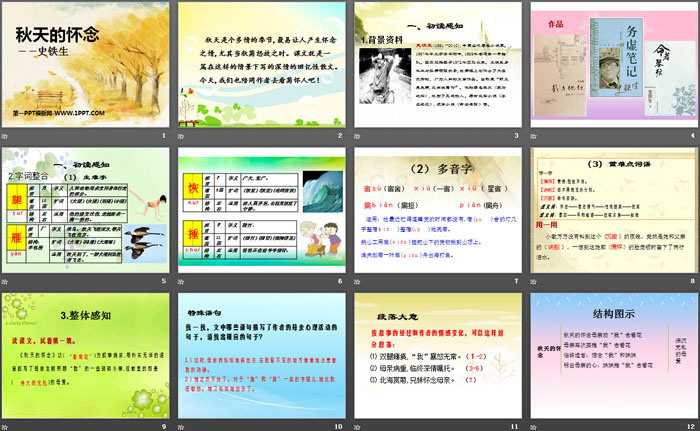The width and height of the screenshot is (700, 431).
Task: Open slide 10 titled 特殊语句
Action: tap(262, 356)
